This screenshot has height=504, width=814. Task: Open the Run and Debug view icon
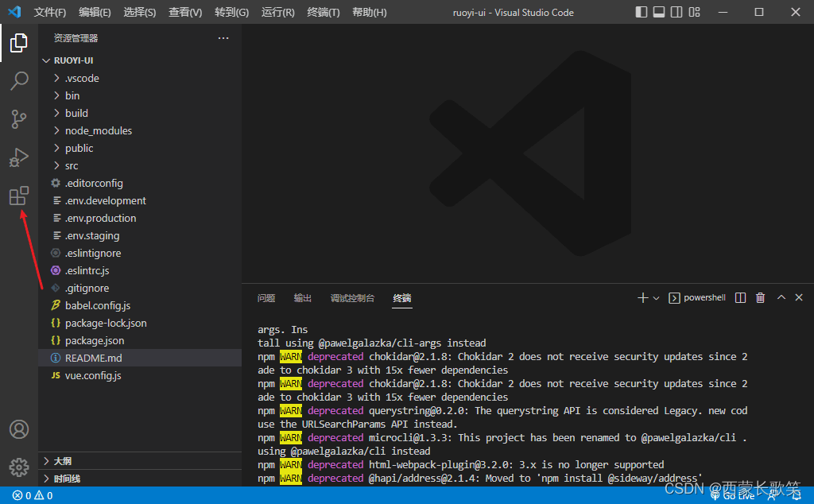point(19,157)
